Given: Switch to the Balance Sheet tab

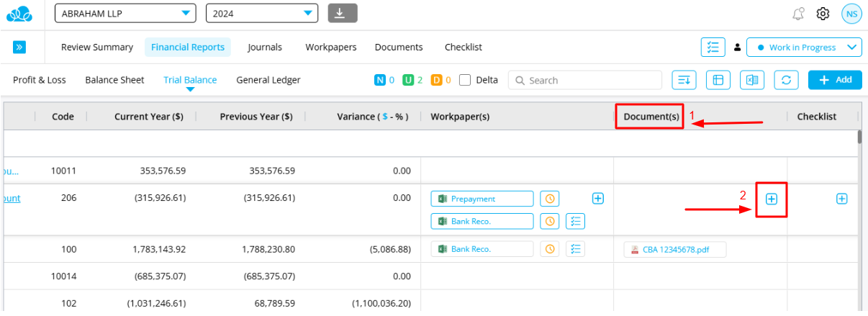Looking at the screenshot, I should tap(114, 80).
